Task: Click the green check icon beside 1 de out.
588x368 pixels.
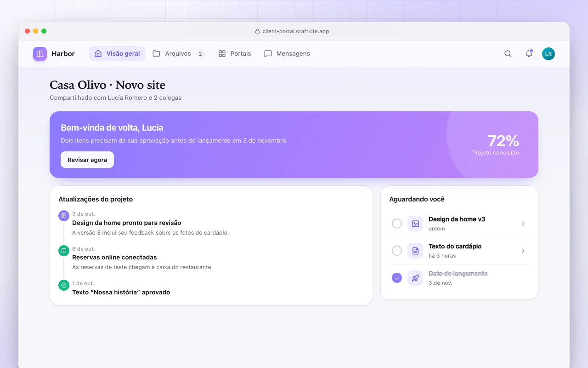Action: 64,285
